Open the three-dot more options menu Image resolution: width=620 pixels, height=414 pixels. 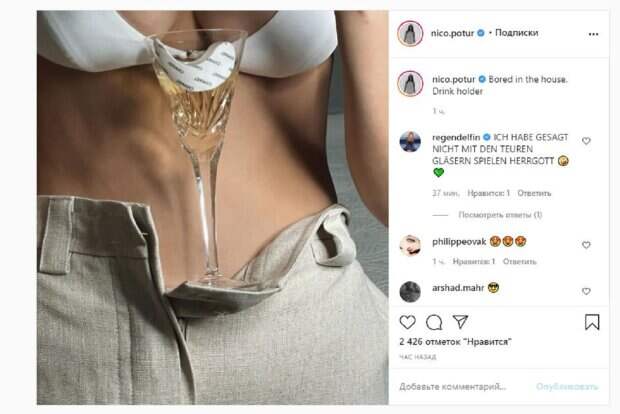tap(593, 34)
